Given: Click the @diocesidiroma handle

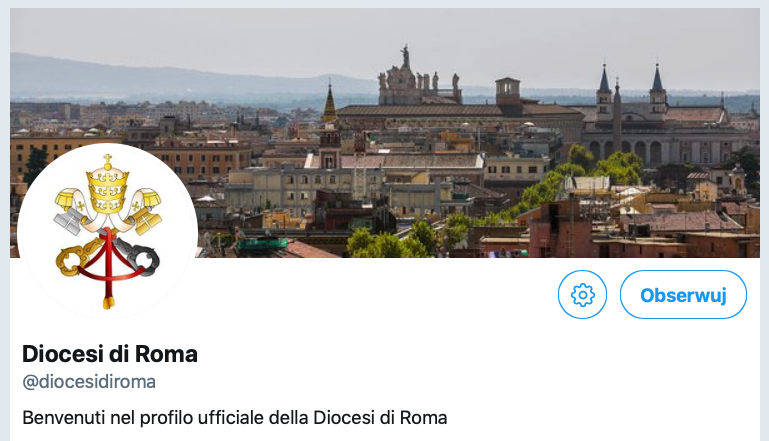Looking at the screenshot, I should click(89, 382).
